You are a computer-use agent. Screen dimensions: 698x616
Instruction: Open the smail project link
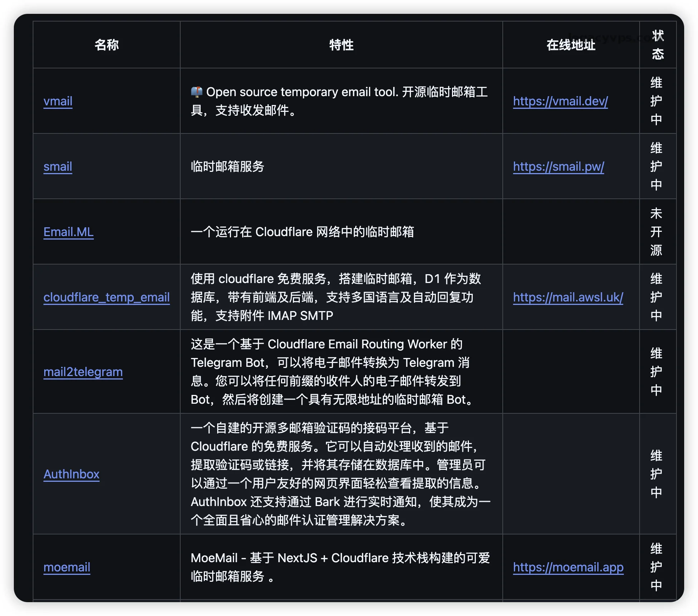pos(58,166)
